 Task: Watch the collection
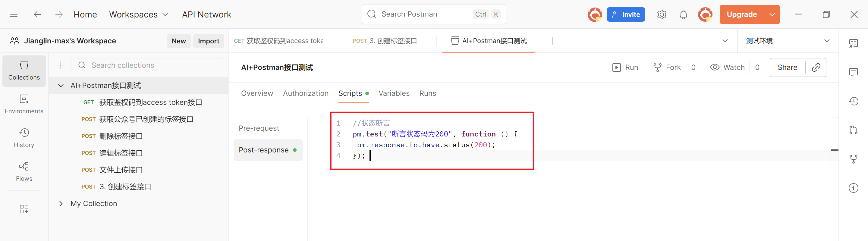[x=727, y=67]
